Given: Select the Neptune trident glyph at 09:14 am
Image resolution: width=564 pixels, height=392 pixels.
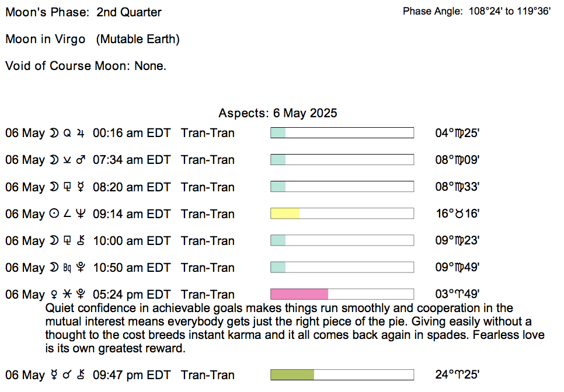Looking at the screenshot, I should [81, 214].
